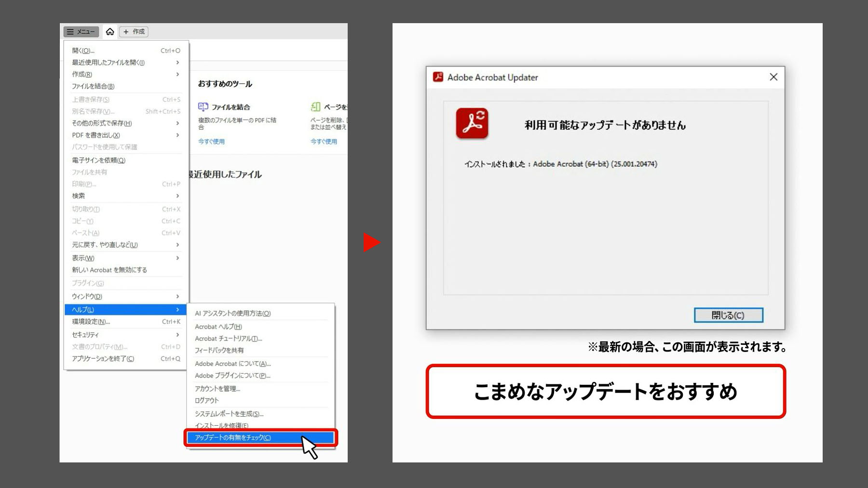This screenshot has width=868, height=488.
Task: Choose ログアウト from the Help submenu
Action: click(x=260, y=401)
